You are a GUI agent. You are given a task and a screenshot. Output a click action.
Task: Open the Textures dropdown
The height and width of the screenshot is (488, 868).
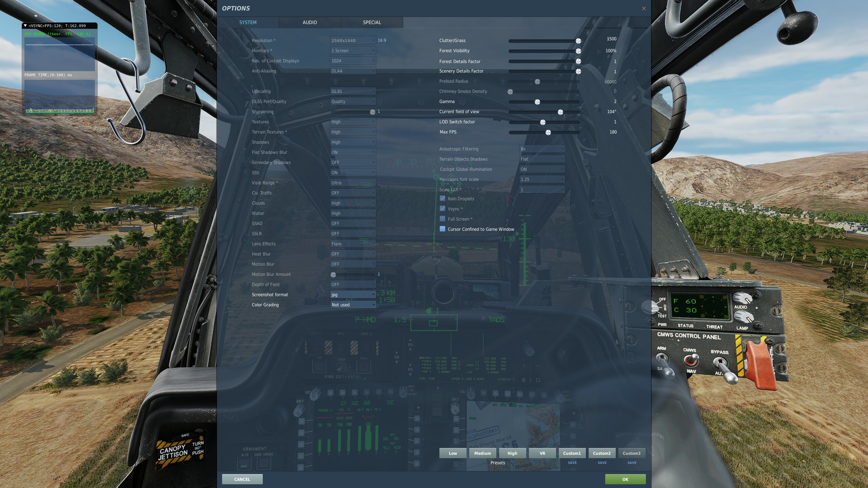tap(353, 122)
